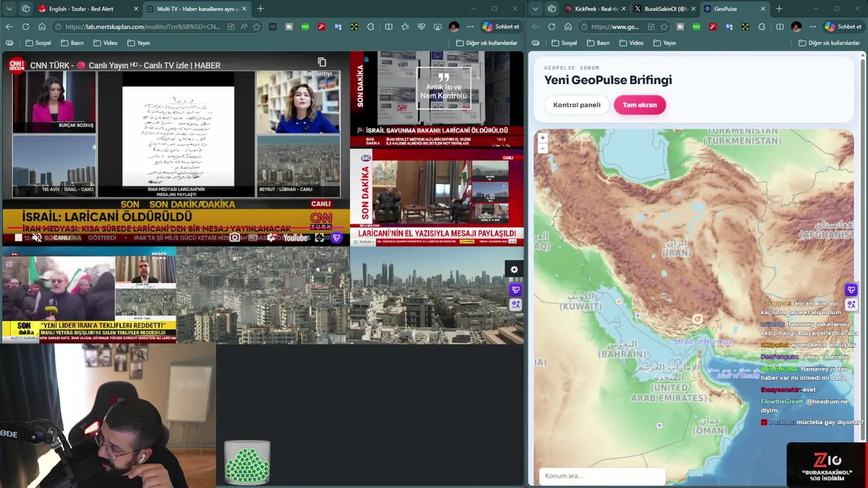868x488 pixels.
Task: Expand tab search chevron in Multi TV window
Action: tap(9, 9)
